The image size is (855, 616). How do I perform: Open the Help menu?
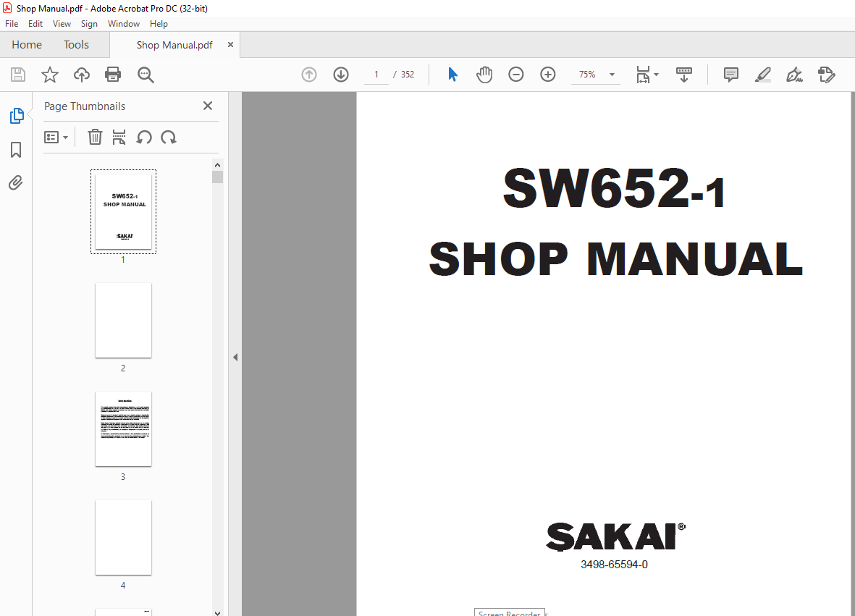159,24
